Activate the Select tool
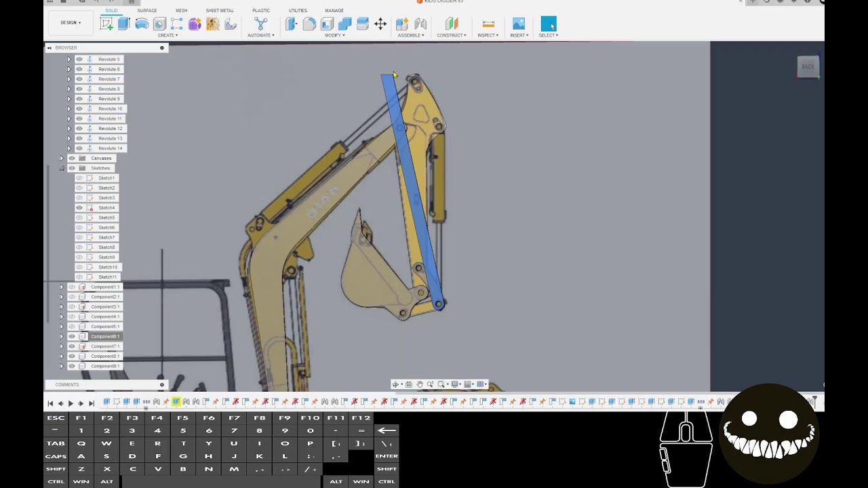This screenshot has height=488, width=868. pyautogui.click(x=549, y=24)
